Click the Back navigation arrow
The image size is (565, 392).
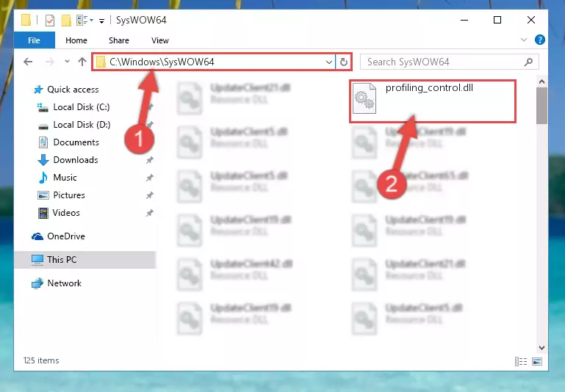tap(28, 62)
